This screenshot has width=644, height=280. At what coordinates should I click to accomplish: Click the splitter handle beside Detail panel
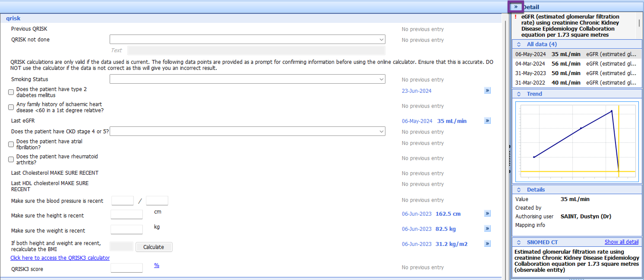(510, 159)
